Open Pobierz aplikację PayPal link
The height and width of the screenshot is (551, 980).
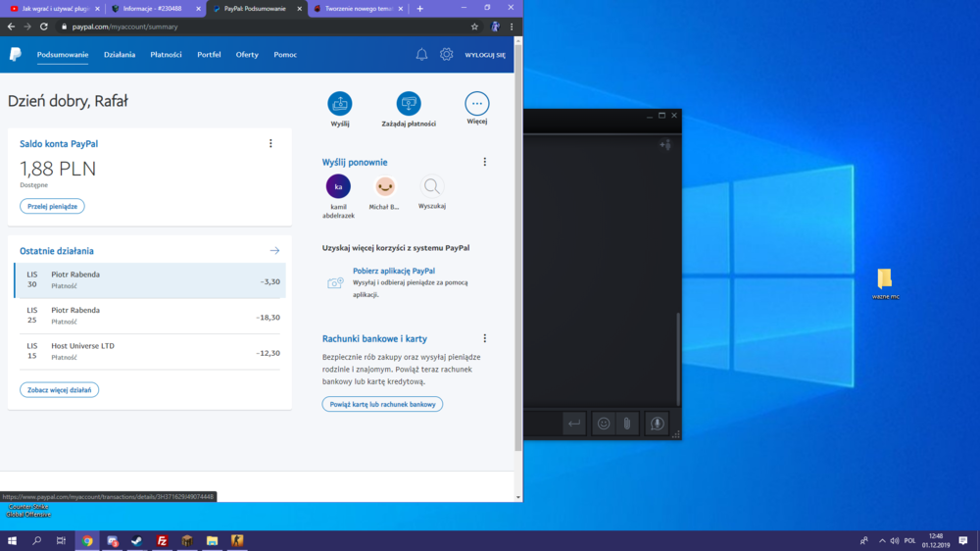394,271
